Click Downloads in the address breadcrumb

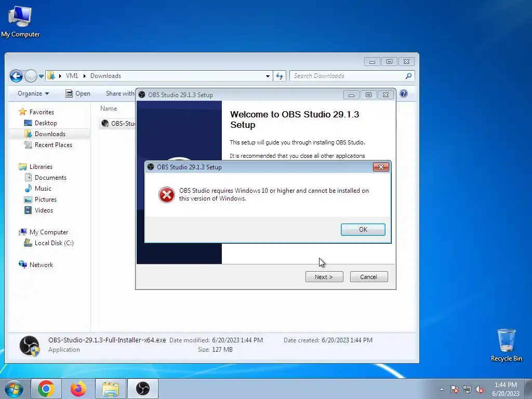[105, 76]
